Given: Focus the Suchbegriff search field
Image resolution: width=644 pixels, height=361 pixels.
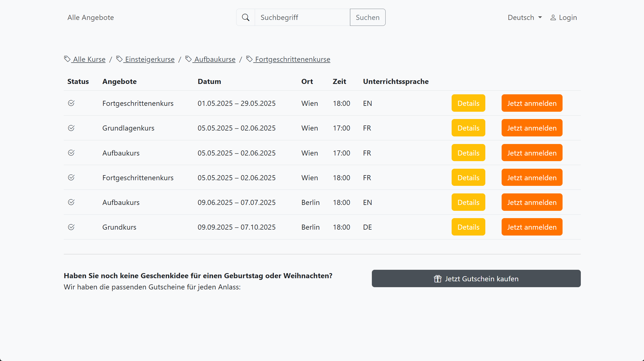Looking at the screenshot, I should click(x=302, y=17).
